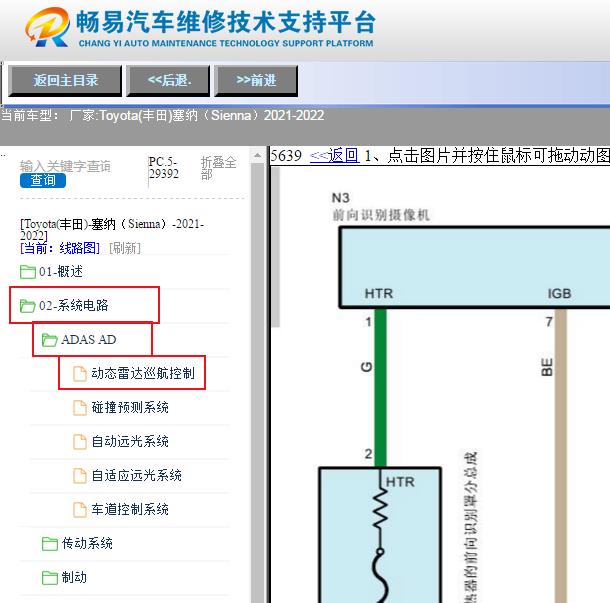Open the 自动远光系统 entry
The width and height of the screenshot is (610, 603).
click(x=130, y=442)
